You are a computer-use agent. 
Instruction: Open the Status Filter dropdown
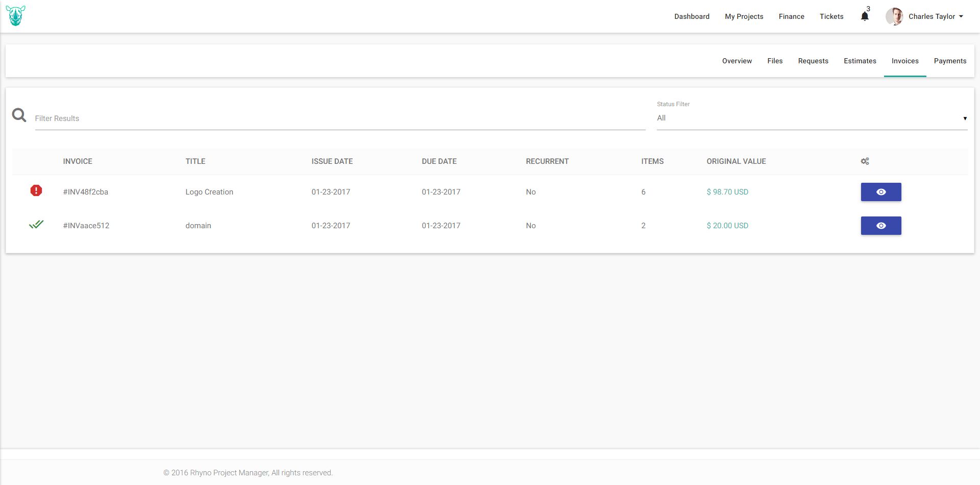click(812, 118)
